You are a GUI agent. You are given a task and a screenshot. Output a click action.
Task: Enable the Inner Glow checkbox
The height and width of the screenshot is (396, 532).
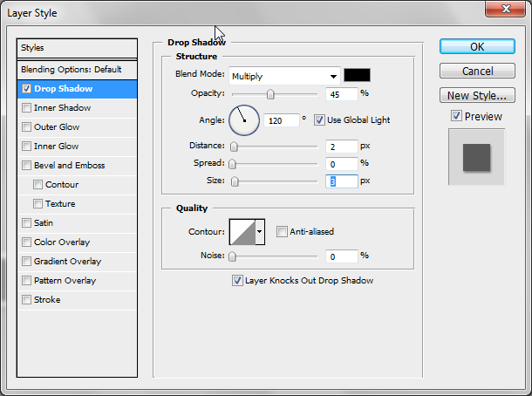26,147
